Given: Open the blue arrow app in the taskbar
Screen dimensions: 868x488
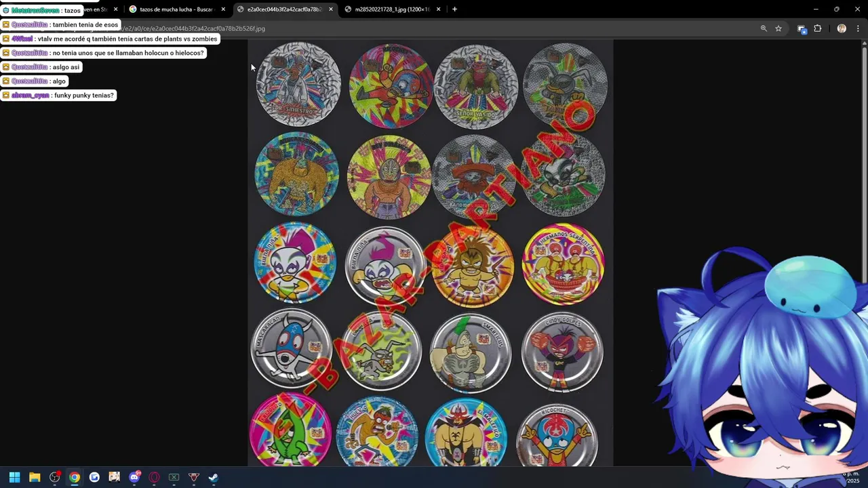Looking at the screenshot, I should pos(94,477).
